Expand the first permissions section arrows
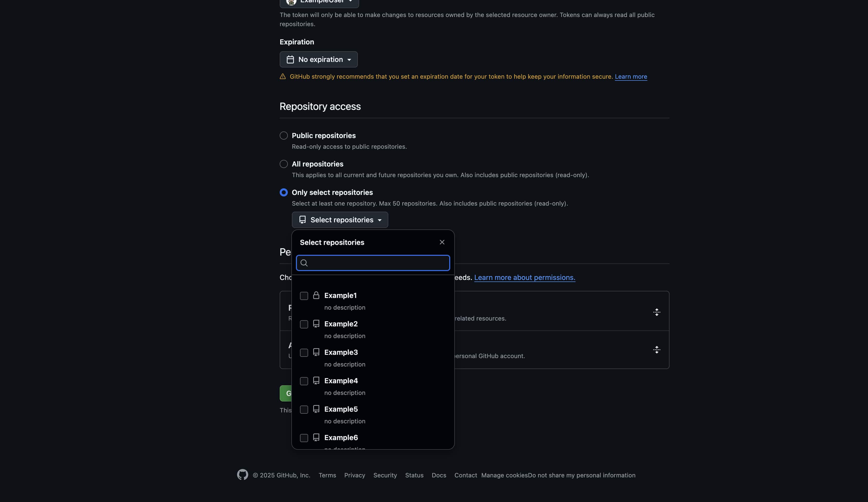This screenshot has width=868, height=502. (x=657, y=312)
